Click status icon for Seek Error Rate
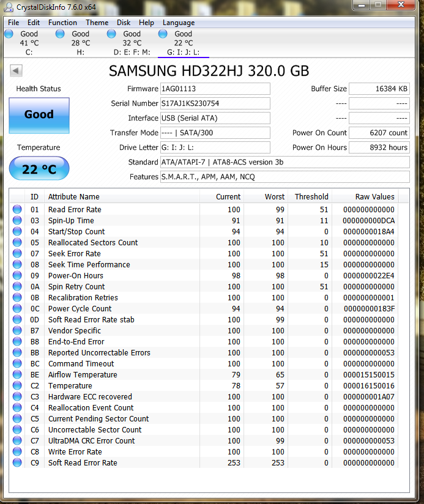The height and width of the screenshot is (504, 424). [17, 254]
